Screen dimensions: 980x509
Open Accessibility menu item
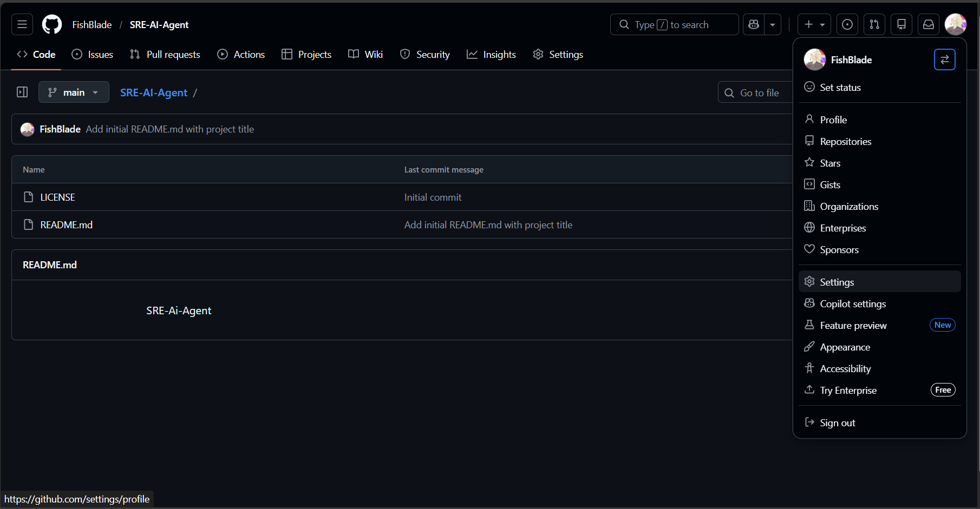coord(879,368)
